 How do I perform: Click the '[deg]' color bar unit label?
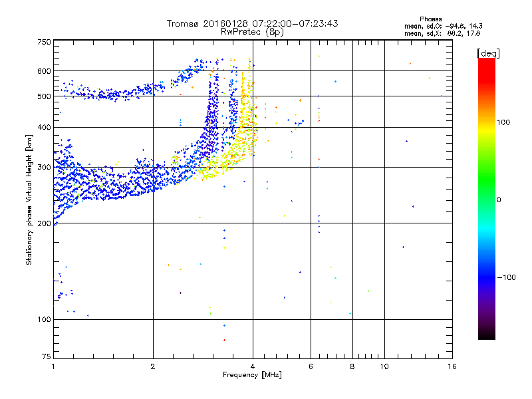coord(488,53)
